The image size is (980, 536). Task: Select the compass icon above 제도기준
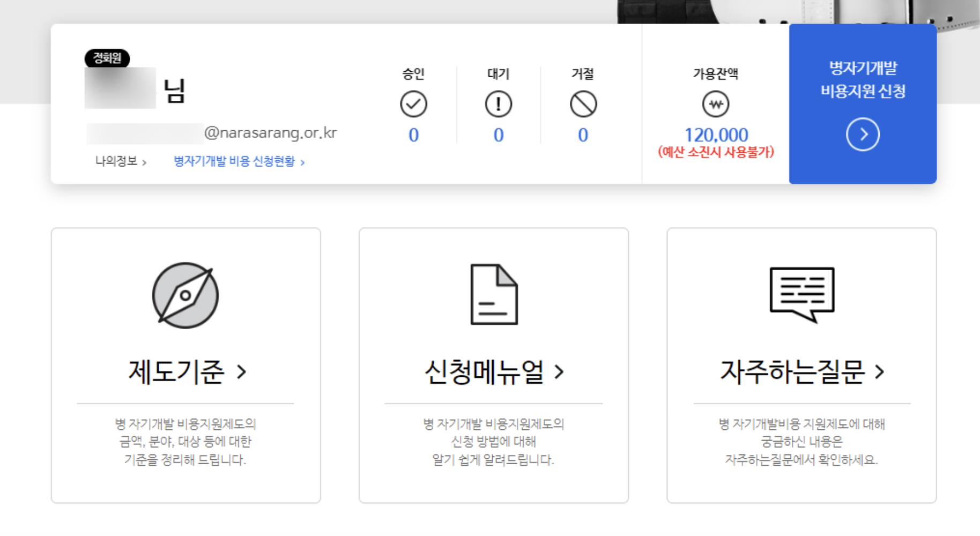pyautogui.click(x=185, y=295)
